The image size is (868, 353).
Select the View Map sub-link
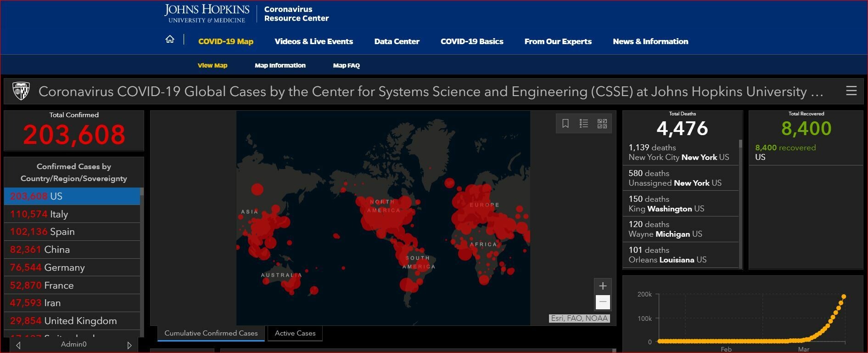[x=213, y=65]
